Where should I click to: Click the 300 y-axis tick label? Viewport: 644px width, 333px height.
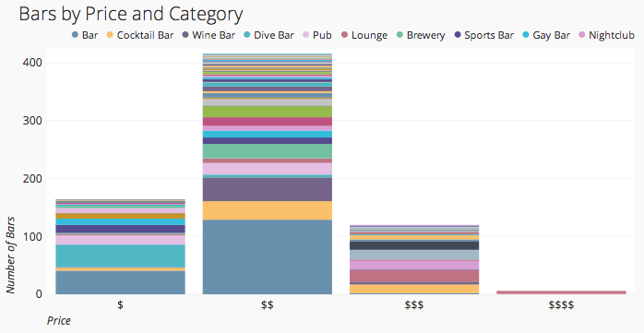click(32, 121)
